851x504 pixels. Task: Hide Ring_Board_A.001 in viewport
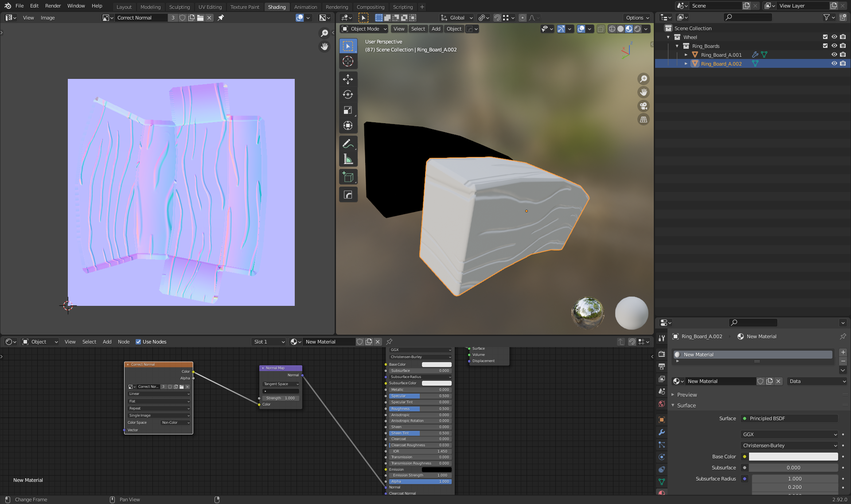(x=834, y=55)
